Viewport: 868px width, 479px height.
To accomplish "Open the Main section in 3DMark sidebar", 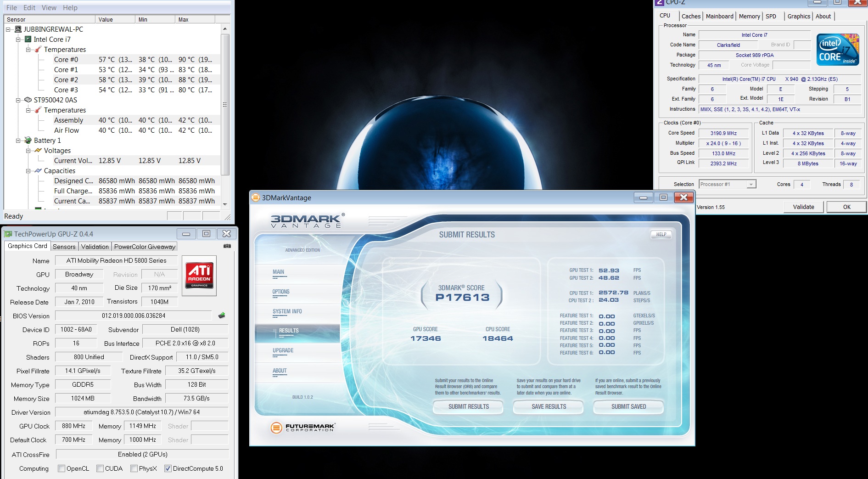I will (279, 272).
